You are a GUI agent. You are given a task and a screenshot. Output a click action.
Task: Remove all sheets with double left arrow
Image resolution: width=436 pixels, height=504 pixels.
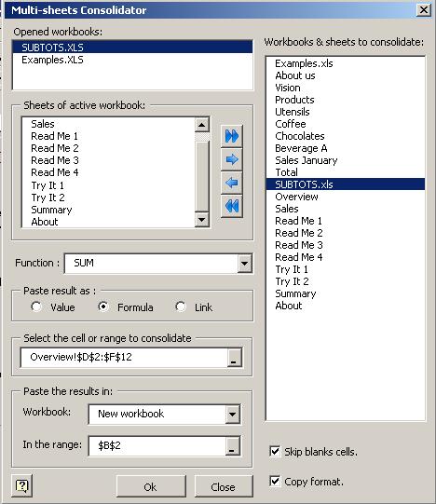pos(232,206)
